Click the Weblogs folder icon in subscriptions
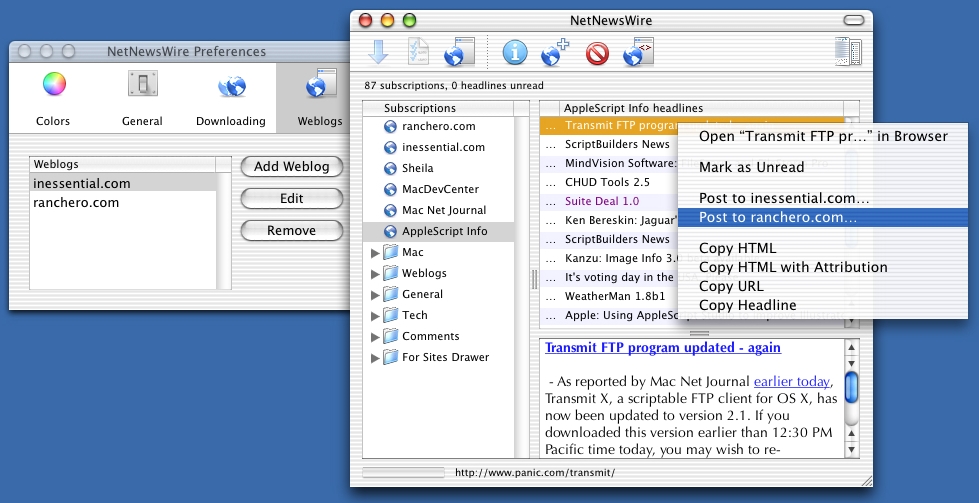 tap(391, 273)
